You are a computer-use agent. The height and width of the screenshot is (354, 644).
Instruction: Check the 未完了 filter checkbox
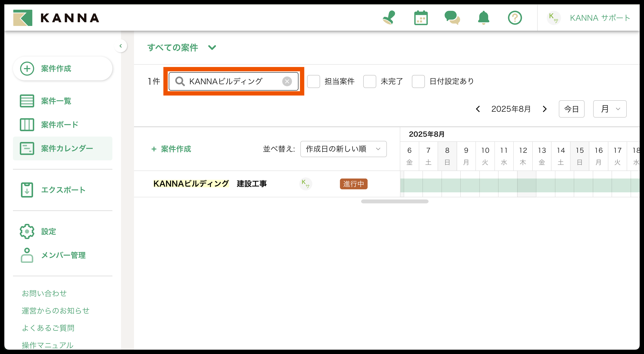tap(370, 81)
